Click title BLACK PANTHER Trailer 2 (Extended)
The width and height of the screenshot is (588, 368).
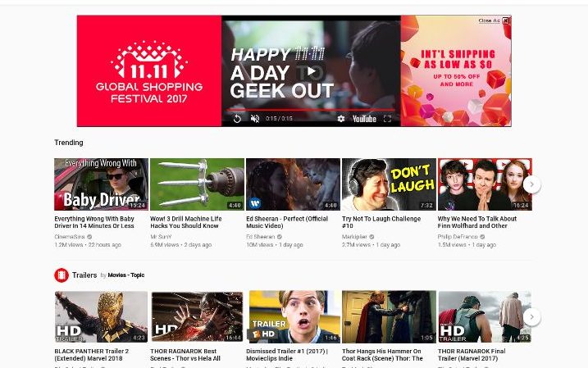point(92,355)
